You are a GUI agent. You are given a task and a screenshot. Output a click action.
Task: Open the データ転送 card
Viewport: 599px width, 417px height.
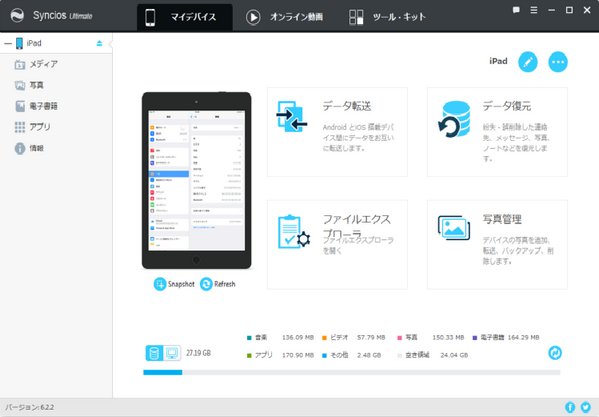coord(337,132)
